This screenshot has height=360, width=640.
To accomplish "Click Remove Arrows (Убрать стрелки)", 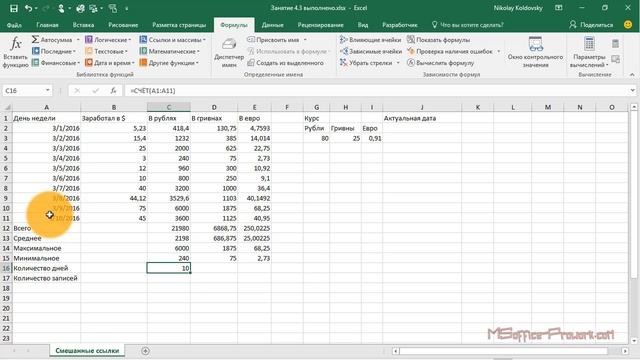I will (367, 63).
